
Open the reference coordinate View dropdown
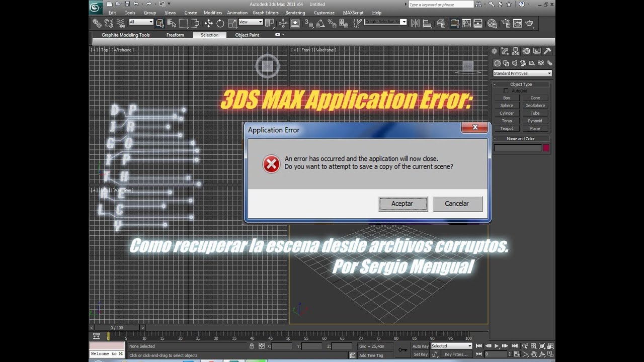[x=251, y=22]
